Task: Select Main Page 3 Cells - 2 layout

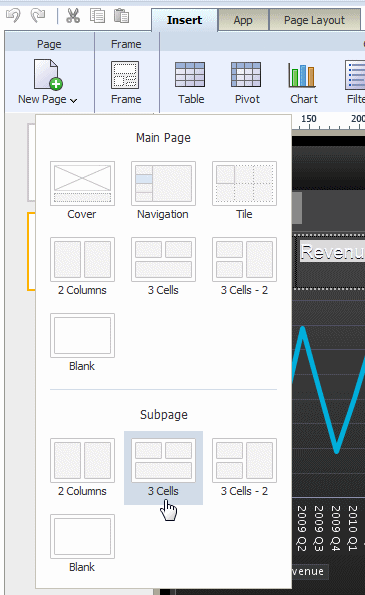Action: [x=244, y=266]
